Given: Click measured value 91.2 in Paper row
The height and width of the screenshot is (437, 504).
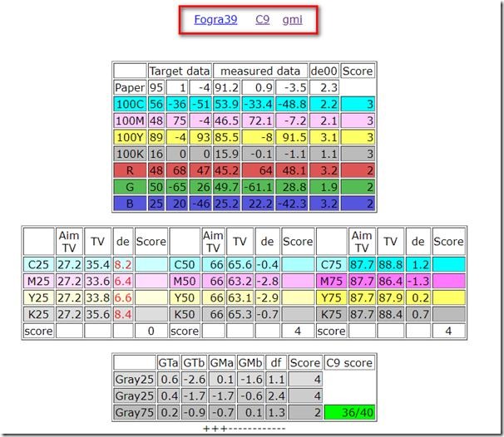Looking at the screenshot, I should tap(226, 87).
